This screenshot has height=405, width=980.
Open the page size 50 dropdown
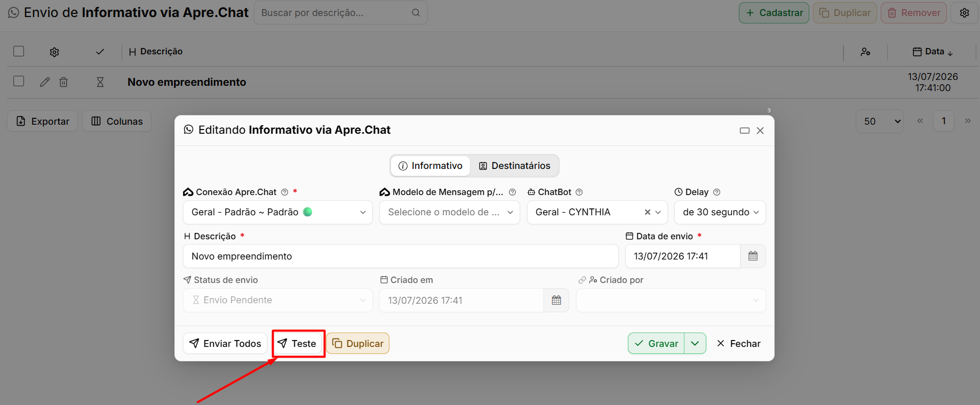tap(880, 122)
